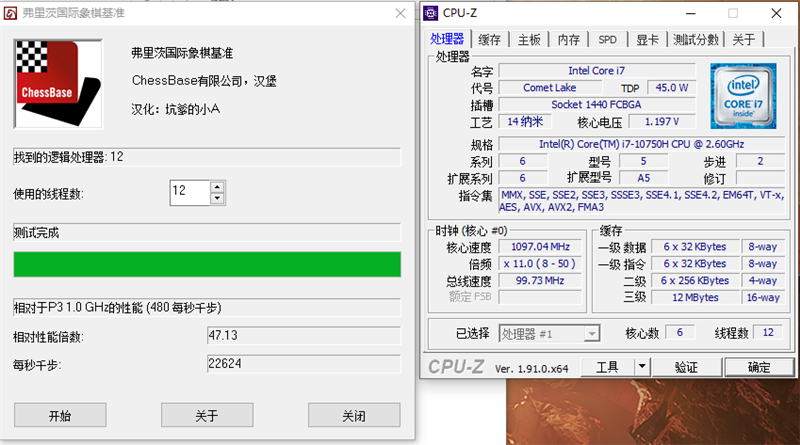Click the core count value 6 in CPU-Z
Image resolution: width=800 pixels, height=445 pixels.
coord(680,332)
